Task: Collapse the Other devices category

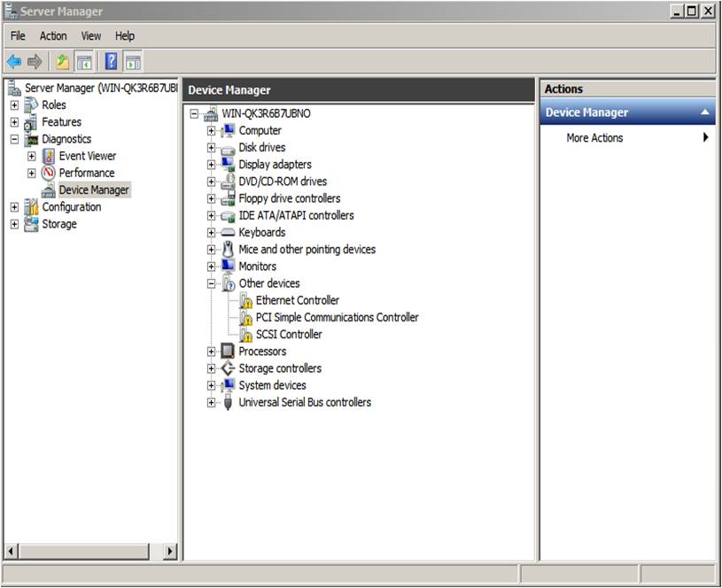Action: tap(212, 284)
